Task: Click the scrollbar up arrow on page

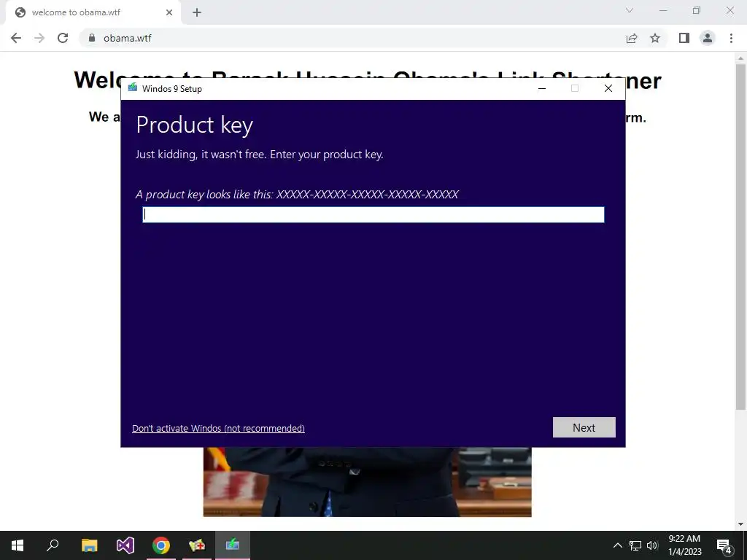Action: point(741,58)
